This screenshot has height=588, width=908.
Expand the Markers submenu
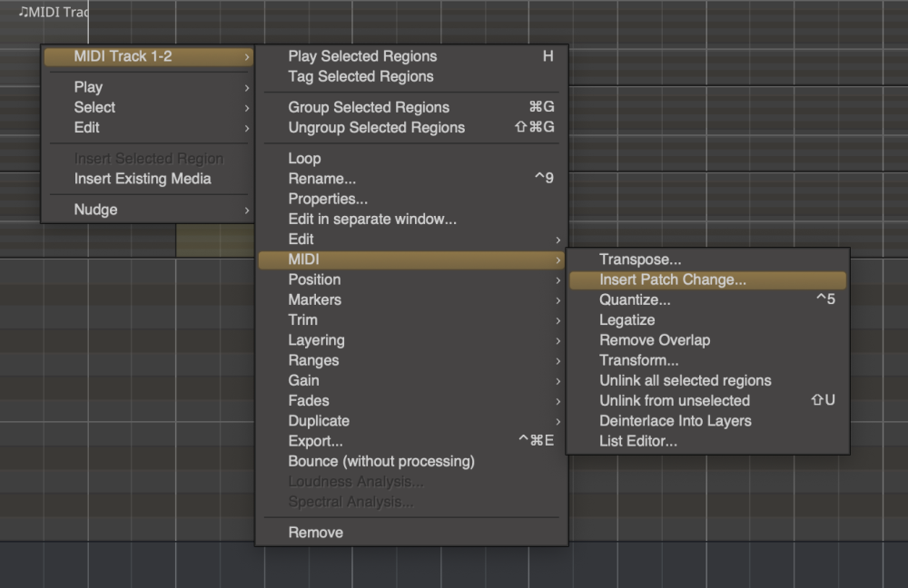(x=411, y=300)
